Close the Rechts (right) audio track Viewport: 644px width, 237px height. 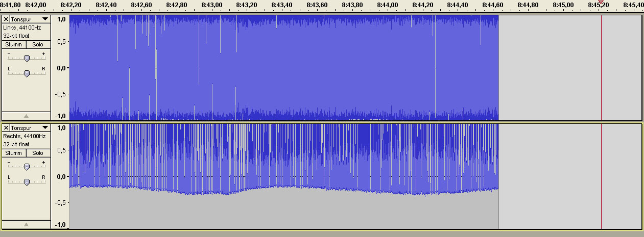(6, 127)
